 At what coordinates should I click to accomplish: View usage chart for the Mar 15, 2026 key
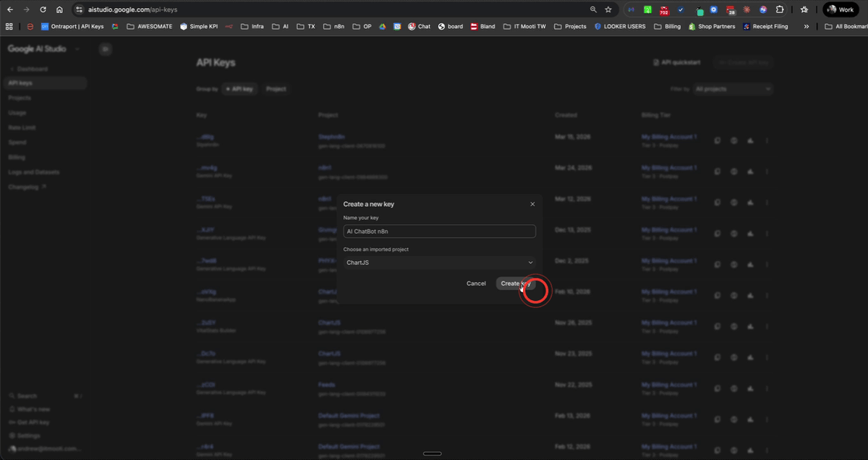tap(750, 140)
